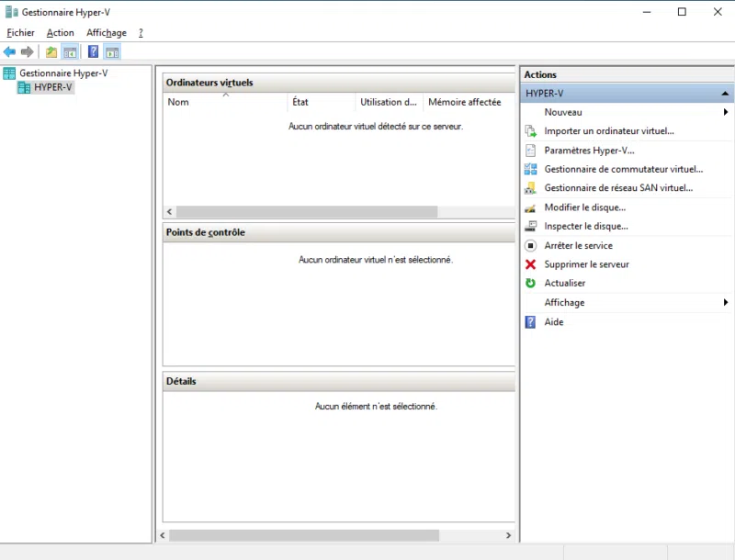The image size is (735, 560).
Task: Collapse the HYPER-V actions section
Action: click(x=725, y=92)
